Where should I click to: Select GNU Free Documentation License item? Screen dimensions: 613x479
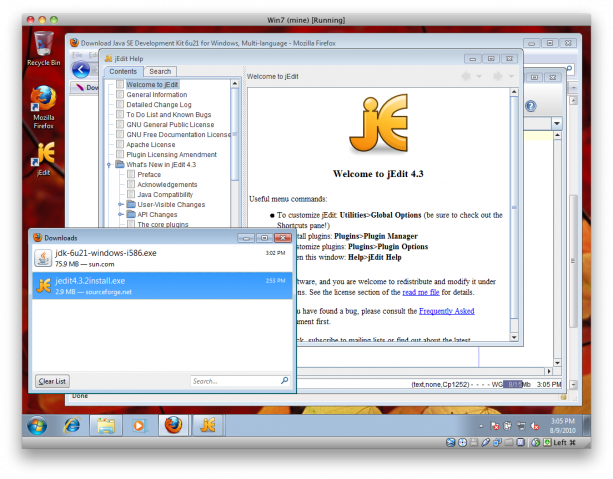click(x=178, y=135)
